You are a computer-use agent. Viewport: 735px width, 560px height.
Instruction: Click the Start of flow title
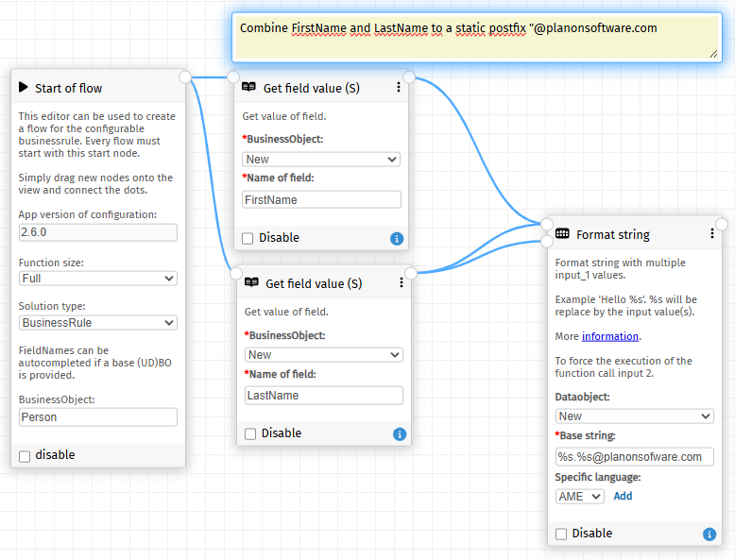[x=68, y=88]
